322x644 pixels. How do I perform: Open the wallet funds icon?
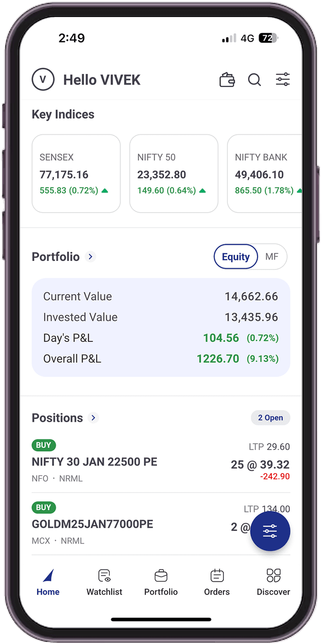(227, 80)
